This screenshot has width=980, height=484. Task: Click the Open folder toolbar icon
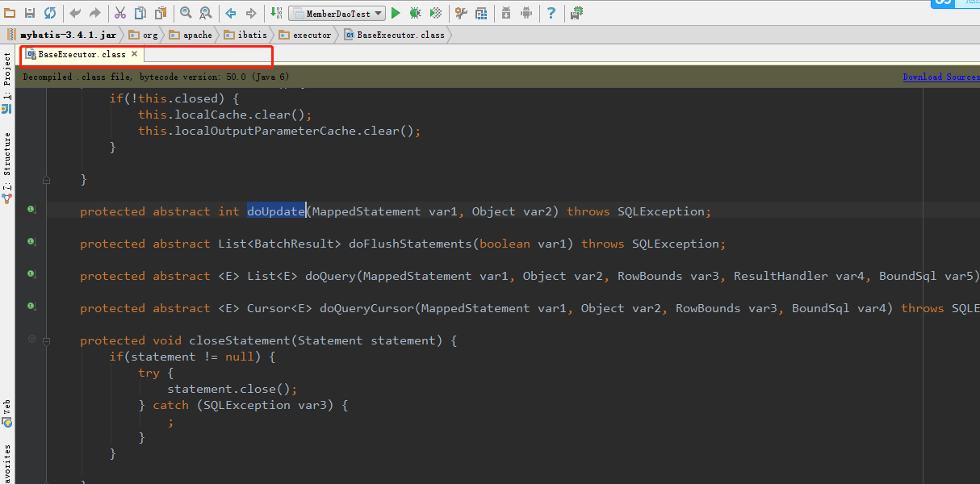[10, 13]
